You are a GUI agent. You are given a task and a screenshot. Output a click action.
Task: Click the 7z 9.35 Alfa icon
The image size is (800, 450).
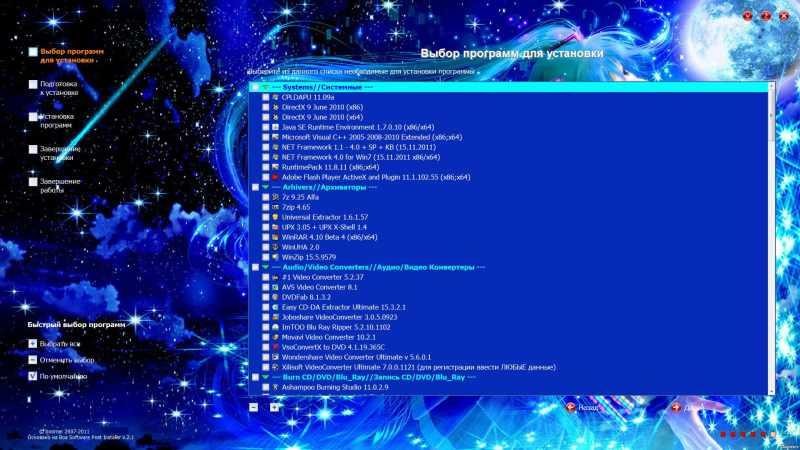coord(276,197)
